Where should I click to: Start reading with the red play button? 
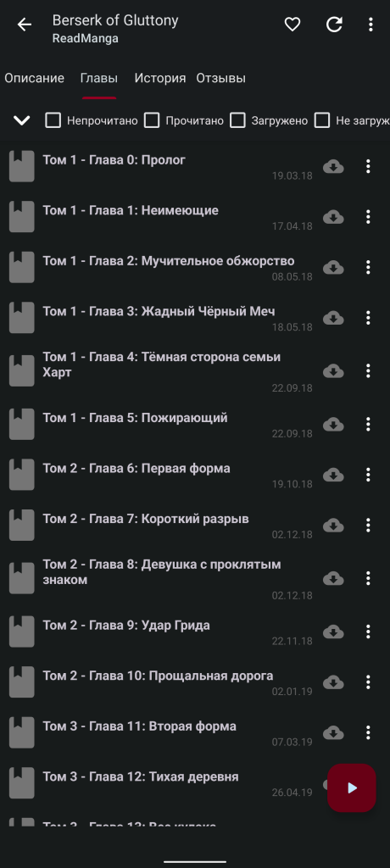(x=352, y=788)
